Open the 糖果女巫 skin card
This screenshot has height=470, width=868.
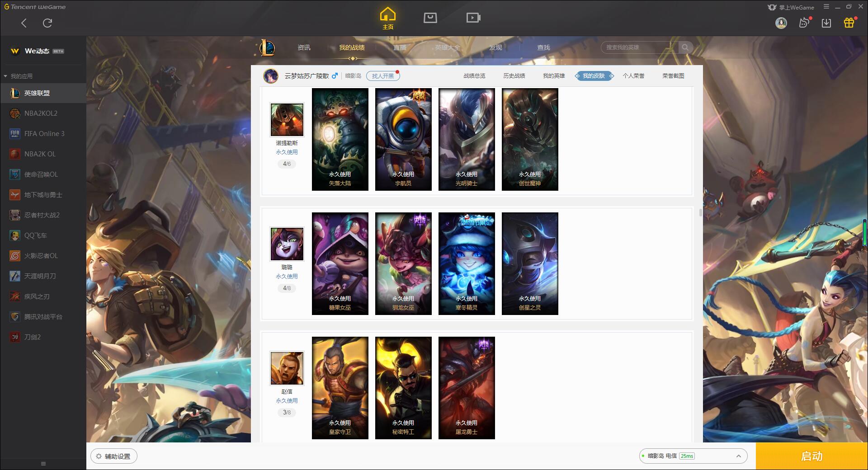tap(340, 263)
